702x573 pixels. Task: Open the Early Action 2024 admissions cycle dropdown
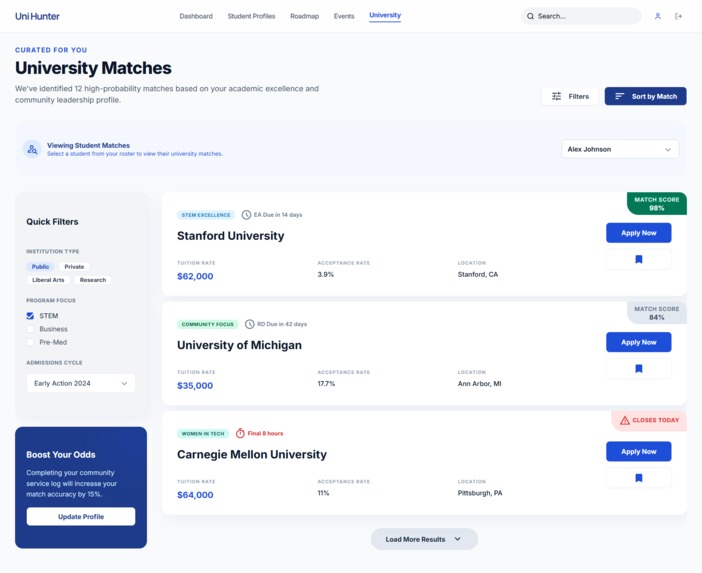(x=81, y=383)
